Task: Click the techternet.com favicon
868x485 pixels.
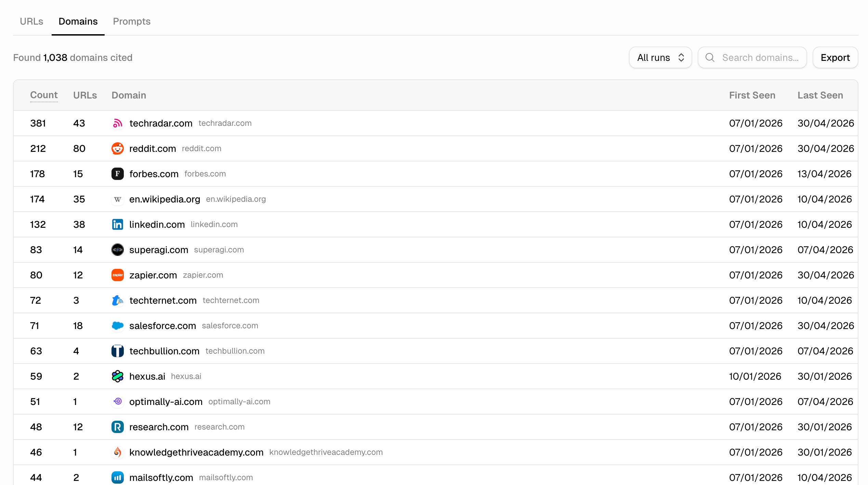Action: tap(117, 300)
